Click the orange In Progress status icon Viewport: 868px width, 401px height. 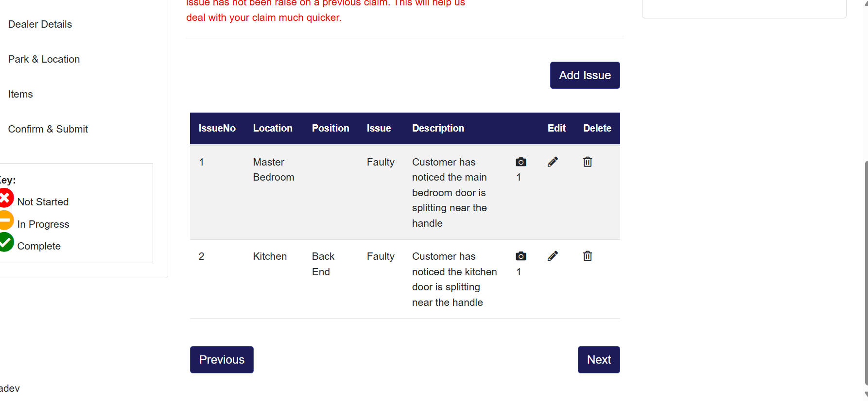click(x=6, y=220)
